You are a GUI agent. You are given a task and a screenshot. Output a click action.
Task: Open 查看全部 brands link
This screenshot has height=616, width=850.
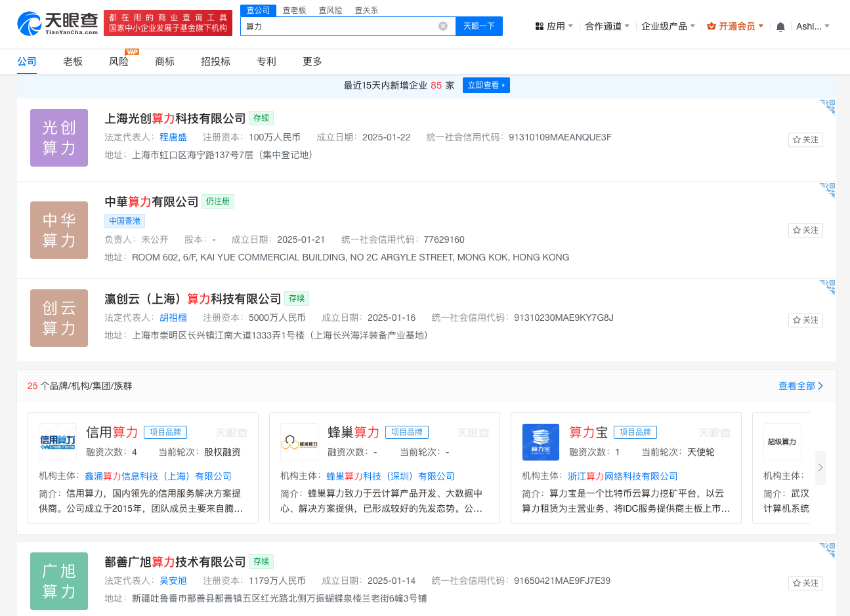pyautogui.click(x=801, y=386)
